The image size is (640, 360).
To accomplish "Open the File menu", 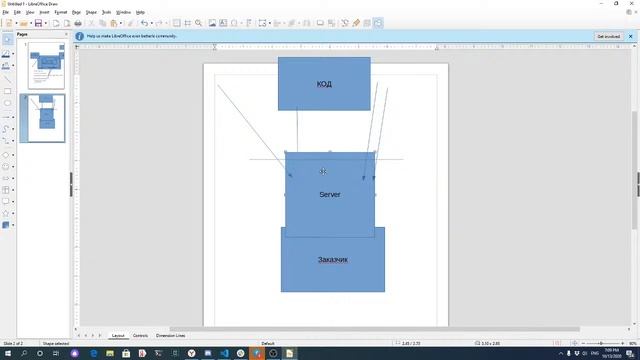I will pos(5,12).
